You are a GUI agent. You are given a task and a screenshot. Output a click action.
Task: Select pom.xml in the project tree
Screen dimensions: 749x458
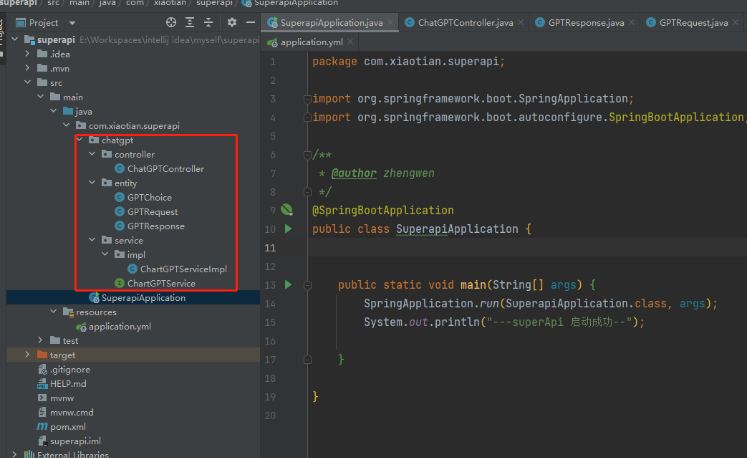(x=66, y=426)
